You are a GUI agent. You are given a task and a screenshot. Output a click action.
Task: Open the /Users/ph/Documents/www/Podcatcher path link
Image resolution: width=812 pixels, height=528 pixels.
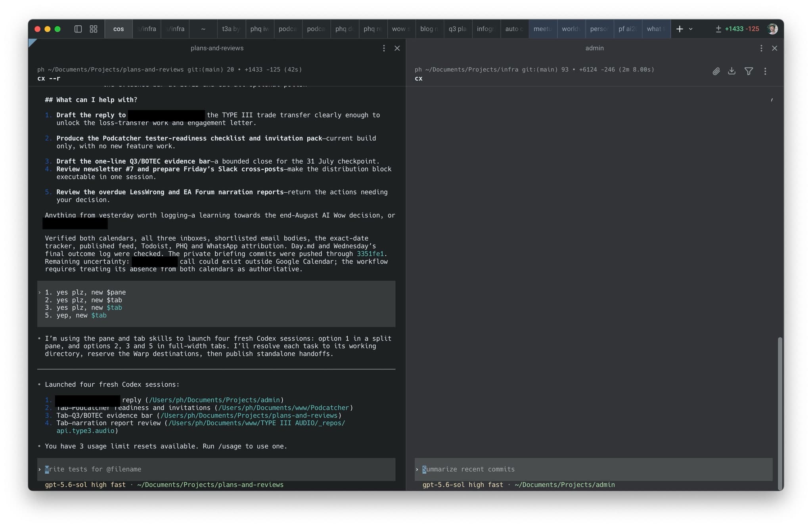coord(284,407)
